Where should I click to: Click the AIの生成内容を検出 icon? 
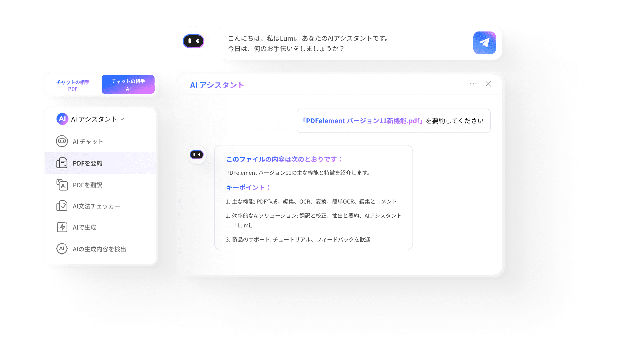(62, 249)
